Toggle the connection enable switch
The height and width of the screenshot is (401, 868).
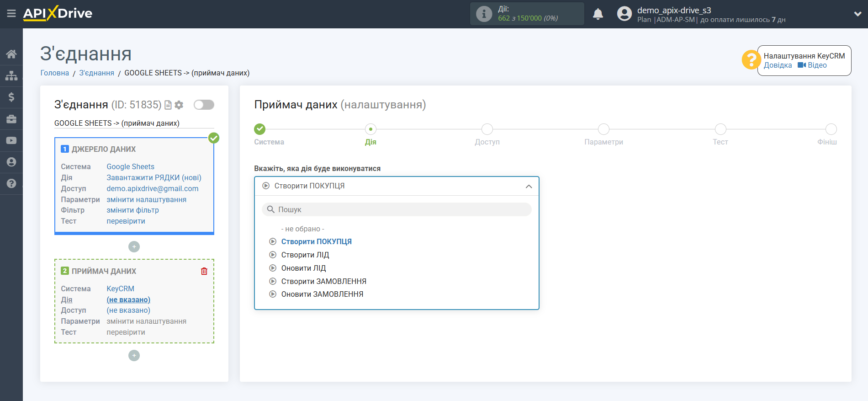204,105
